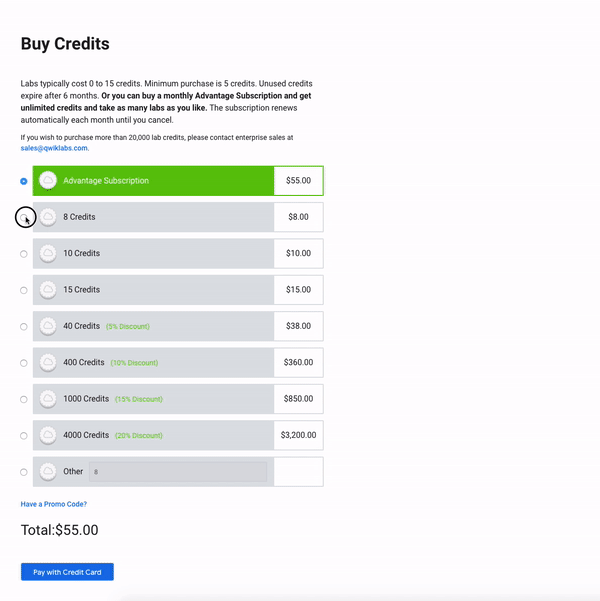Screen dimensions: 600x601
Task: Click the 40 Credits badge icon
Action: (47, 326)
